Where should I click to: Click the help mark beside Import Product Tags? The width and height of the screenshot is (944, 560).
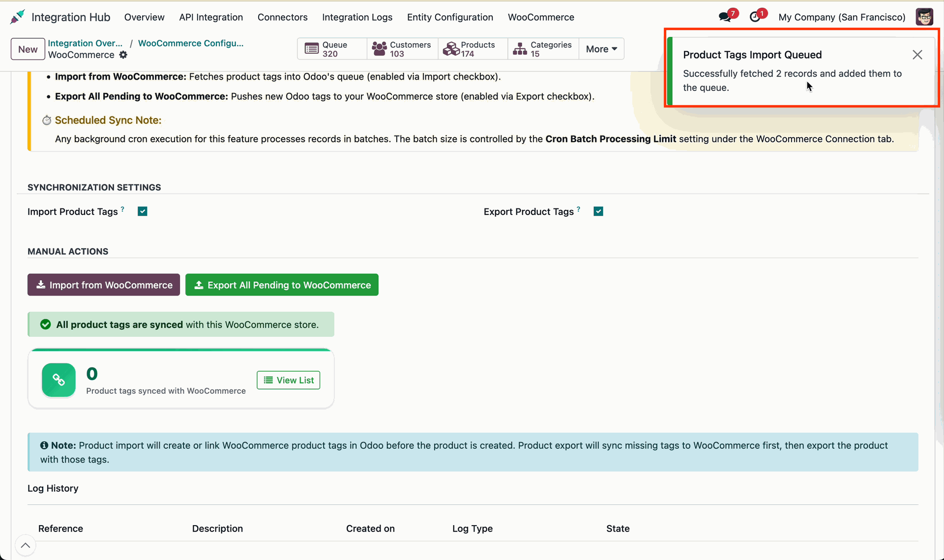point(122,209)
